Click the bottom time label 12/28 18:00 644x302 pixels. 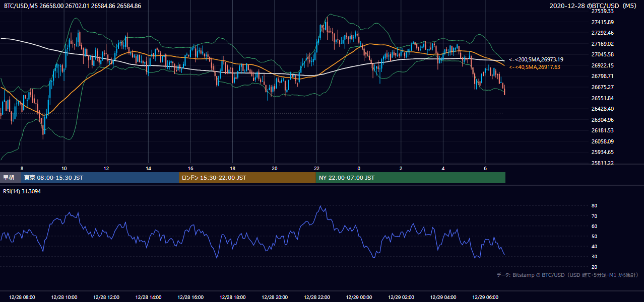pos(232,297)
